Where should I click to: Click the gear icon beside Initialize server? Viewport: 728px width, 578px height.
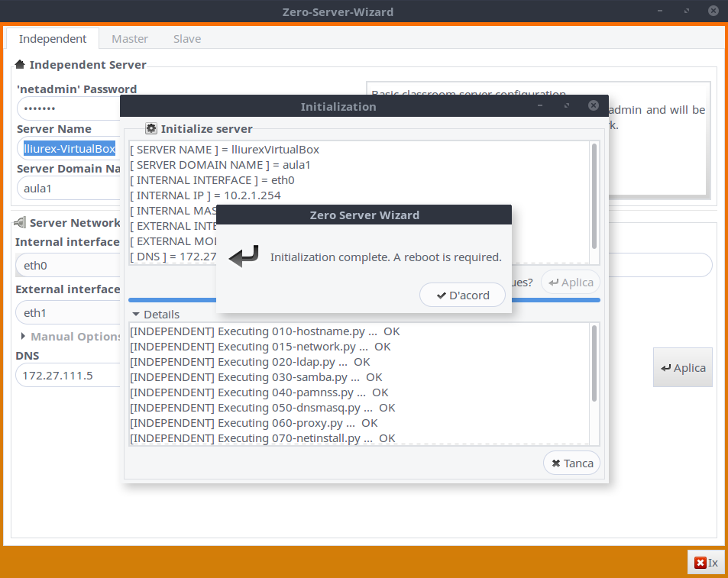150,129
